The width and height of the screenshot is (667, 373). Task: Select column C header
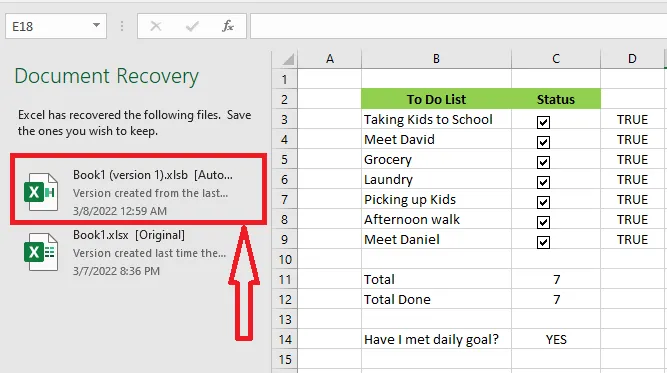click(x=556, y=59)
